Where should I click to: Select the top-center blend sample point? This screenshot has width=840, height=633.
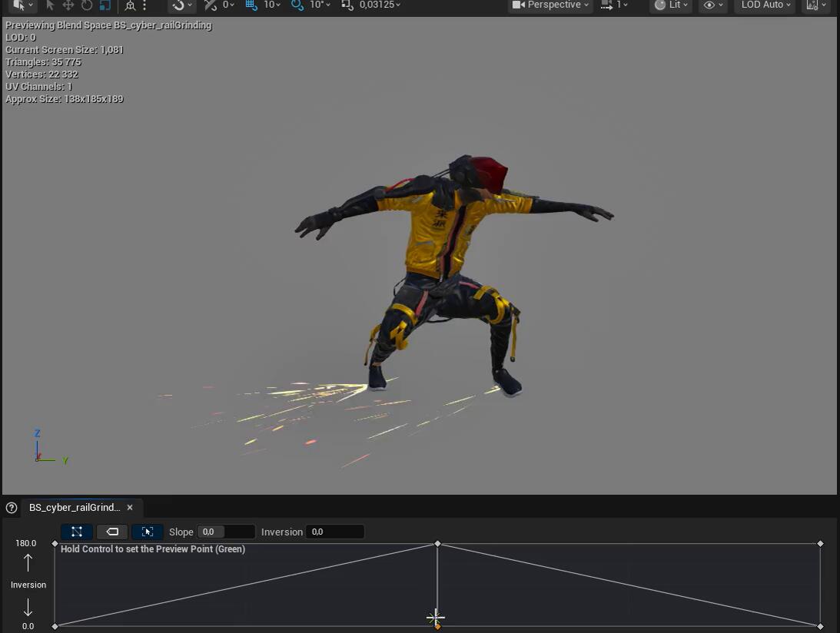tap(437, 544)
